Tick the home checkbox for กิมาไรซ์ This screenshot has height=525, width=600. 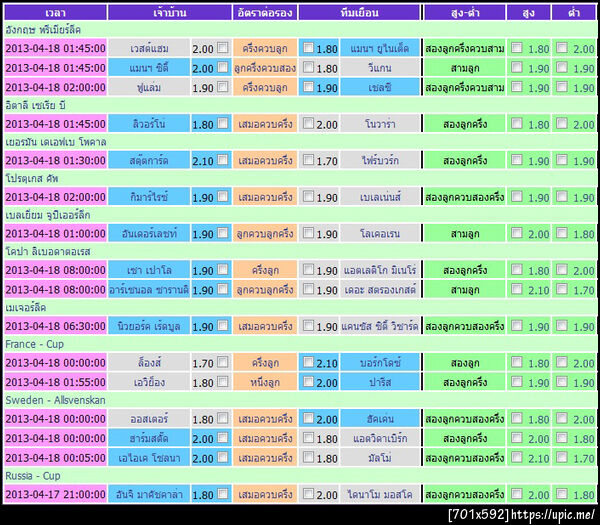(x=222, y=196)
